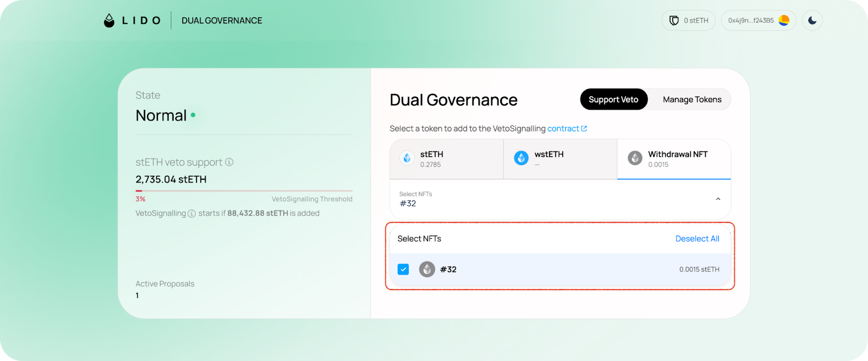The height and width of the screenshot is (361, 868).
Task: Toggle dark mode moon icon
Action: [x=812, y=21]
